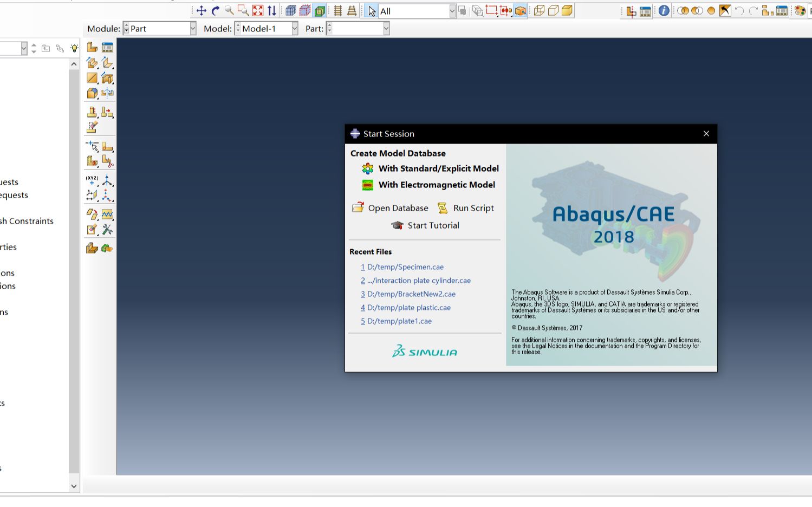
Task: Open recent file D:/temp/BracketNew2.cae
Action: click(408, 294)
